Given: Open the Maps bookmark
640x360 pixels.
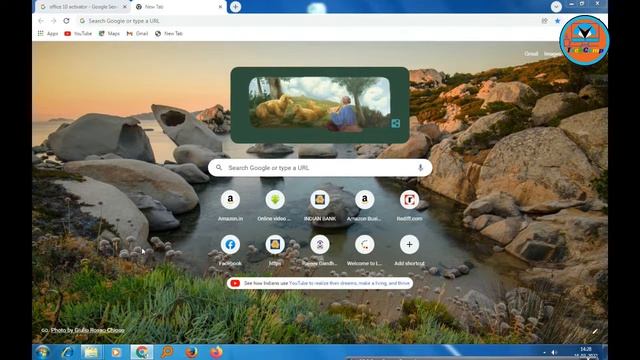Looking at the screenshot, I should 109,33.
